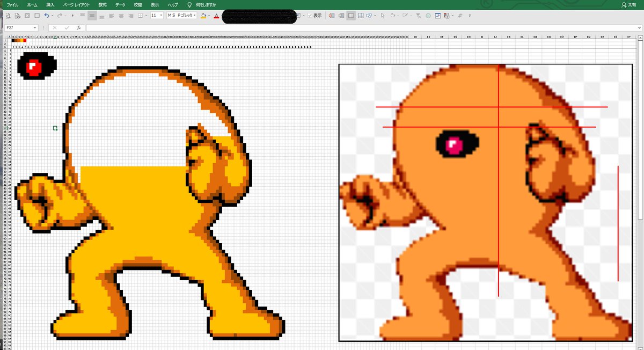Click the paste clipboard icon
Viewport: 644px width, 350px height.
447,16
